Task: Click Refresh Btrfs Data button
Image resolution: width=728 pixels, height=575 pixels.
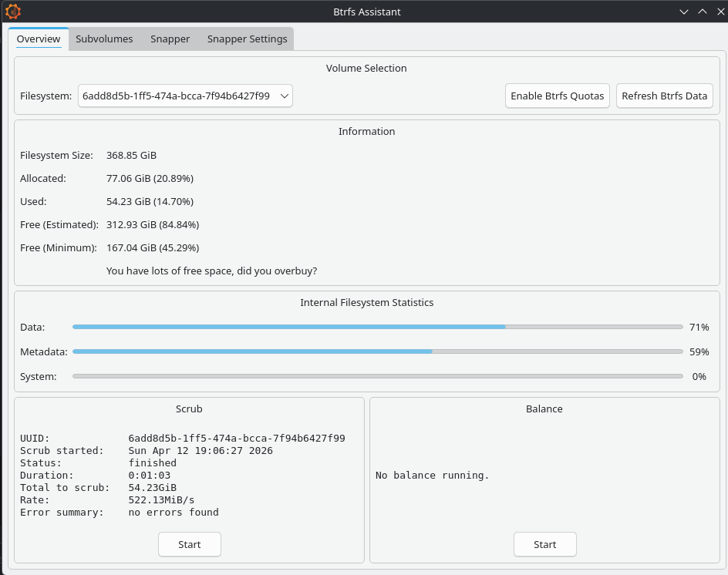Action: 665,96
